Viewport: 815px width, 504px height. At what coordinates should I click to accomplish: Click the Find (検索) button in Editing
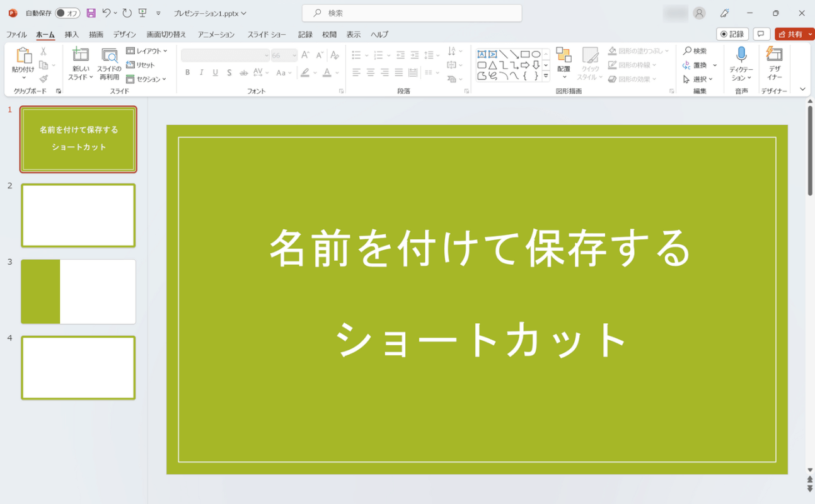point(695,51)
